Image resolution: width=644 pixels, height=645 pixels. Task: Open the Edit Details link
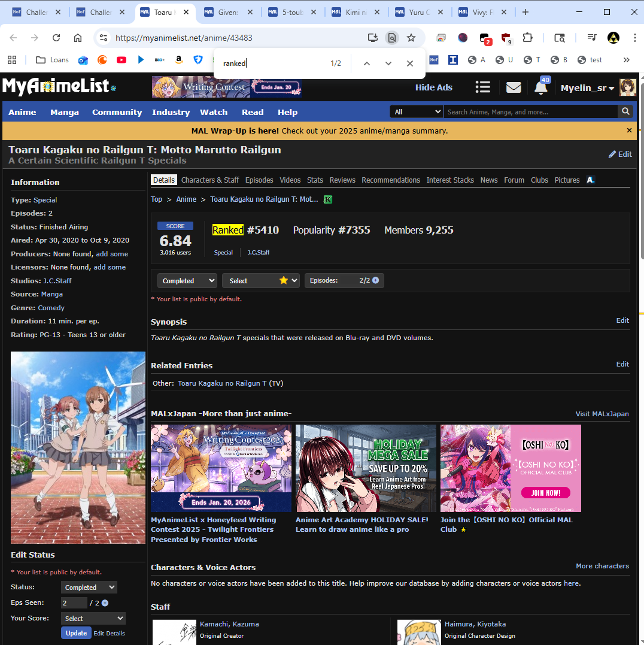coord(110,634)
